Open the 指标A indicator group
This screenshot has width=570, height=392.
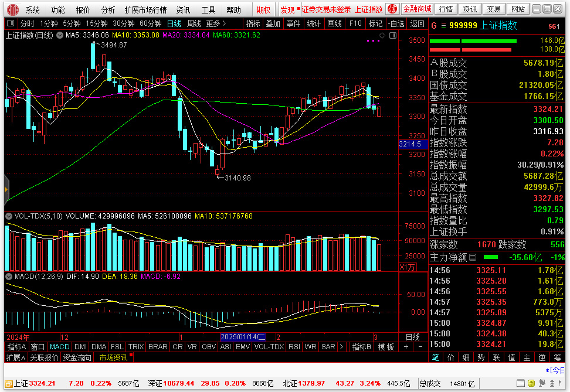pos(17,347)
